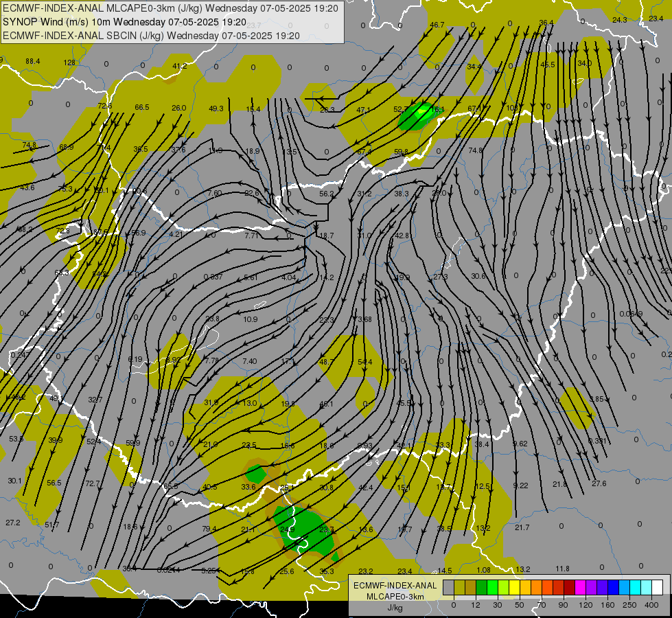Click the map value 46.7
Screen dimensions: 672x618
pyautogui.click(x=437, y=25)
